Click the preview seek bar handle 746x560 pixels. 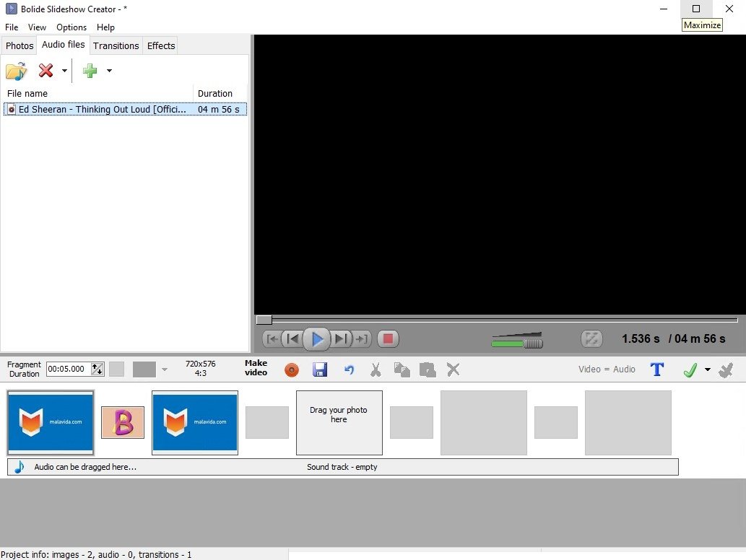click(264, 320)
